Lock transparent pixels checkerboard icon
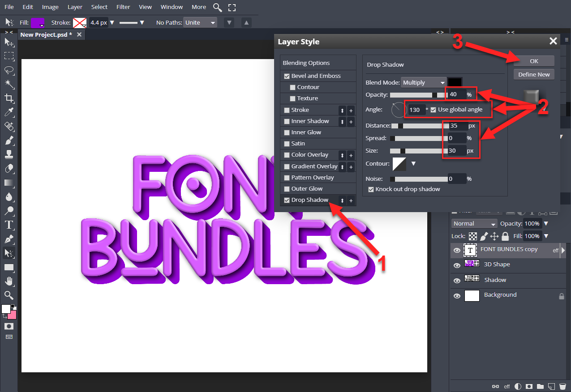 [x=473, y=236]
